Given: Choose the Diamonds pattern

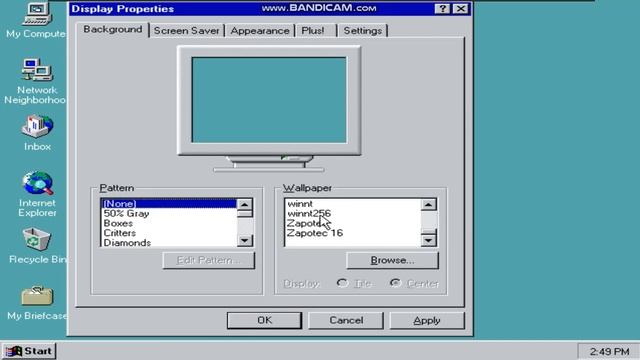Looking at the screenshot, I should click(169, 242).
